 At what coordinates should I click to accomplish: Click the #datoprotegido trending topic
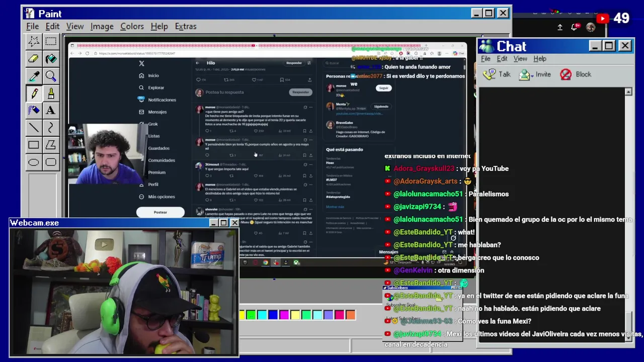339,197
